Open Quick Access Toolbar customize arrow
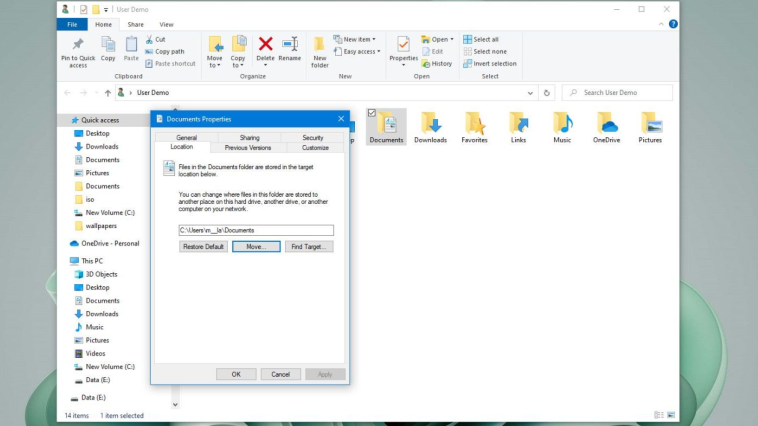This screenshot has height=426, width=758. point(106,10)
